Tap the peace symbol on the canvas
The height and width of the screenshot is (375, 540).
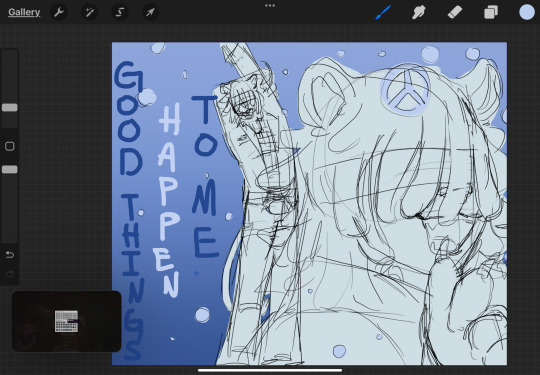click(406, 90)
